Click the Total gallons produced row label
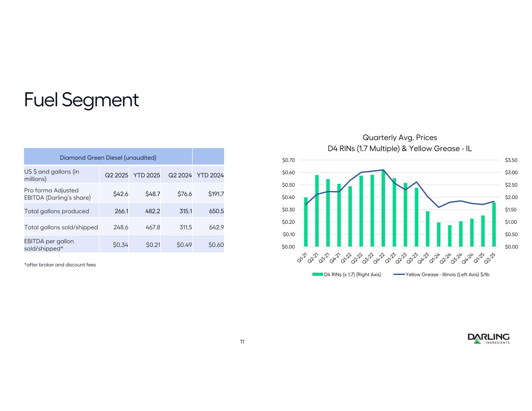 coord(57,211)
